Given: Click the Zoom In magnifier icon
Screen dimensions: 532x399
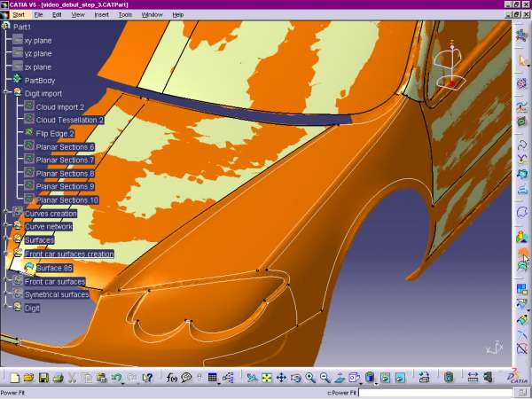Looking at the screenshot, I should pyautogui.click(x=310, y=378).
